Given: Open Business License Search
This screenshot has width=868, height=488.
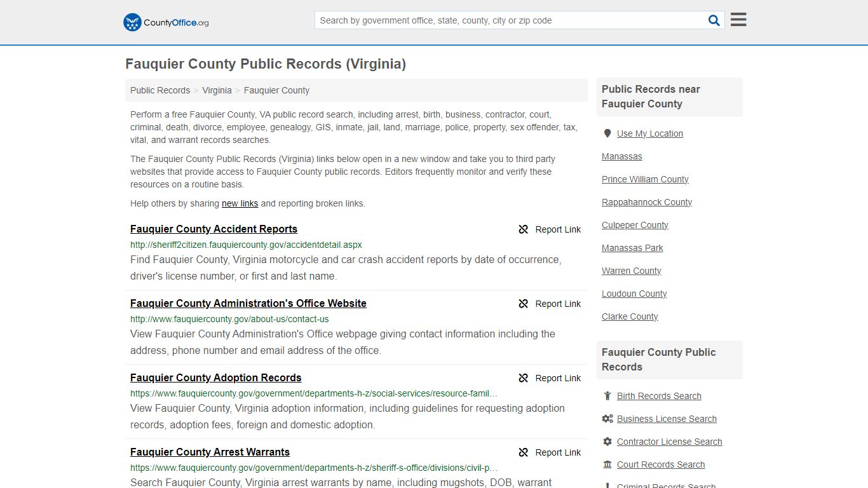Looking at the screenshot, I should point(667,419).
